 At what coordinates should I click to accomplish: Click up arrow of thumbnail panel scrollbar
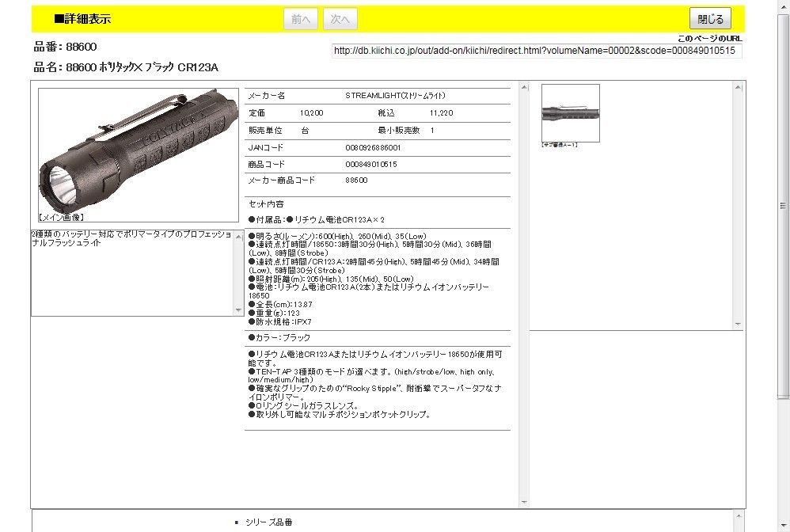(738, 87)
